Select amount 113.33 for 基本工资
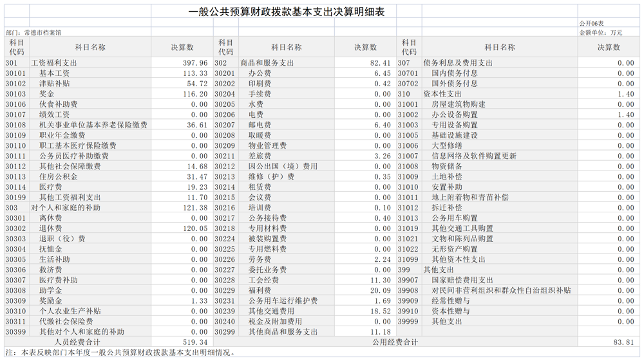This screenshot has width=644, height=361. tap(195, 73)
